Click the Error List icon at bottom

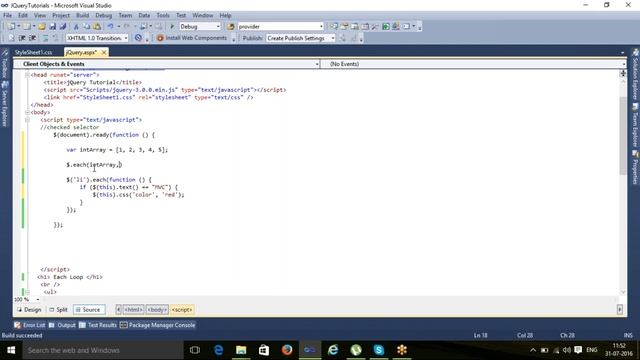pos(18,325)
